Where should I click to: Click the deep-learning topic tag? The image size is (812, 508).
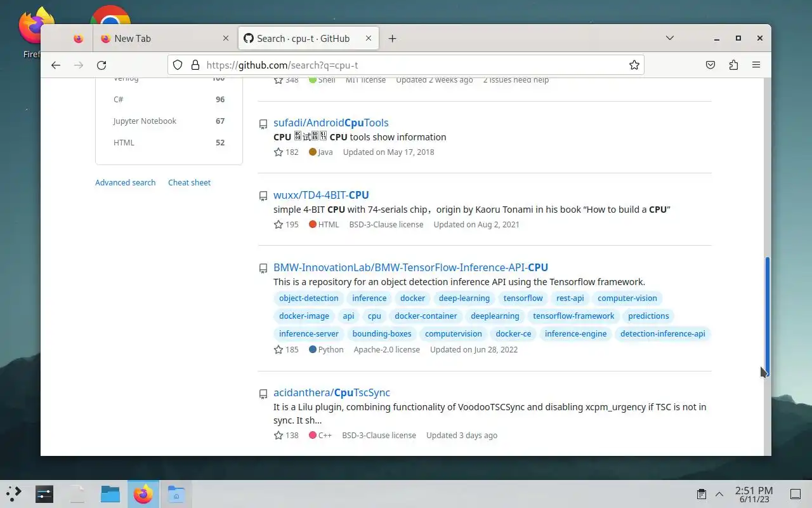click(464, 298)
